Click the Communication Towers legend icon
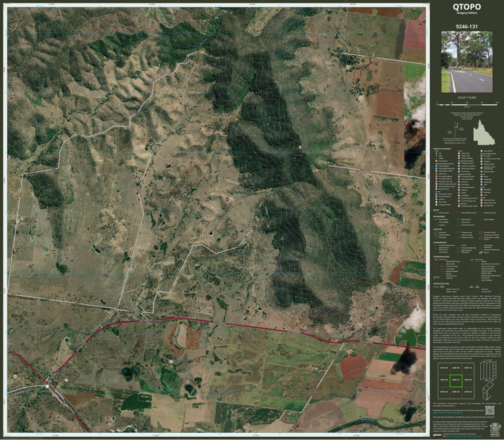The image size is (504, 440). [x=459, y=206]
